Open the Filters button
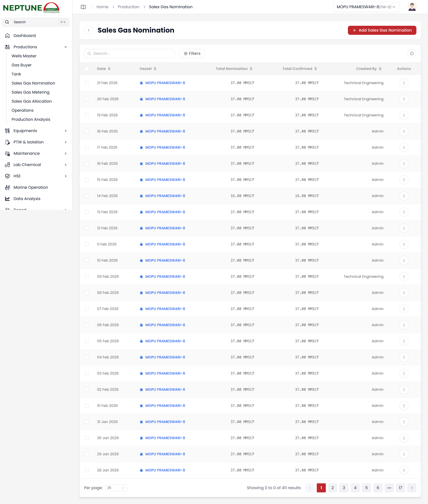The image size is (428, 504). 192,53
